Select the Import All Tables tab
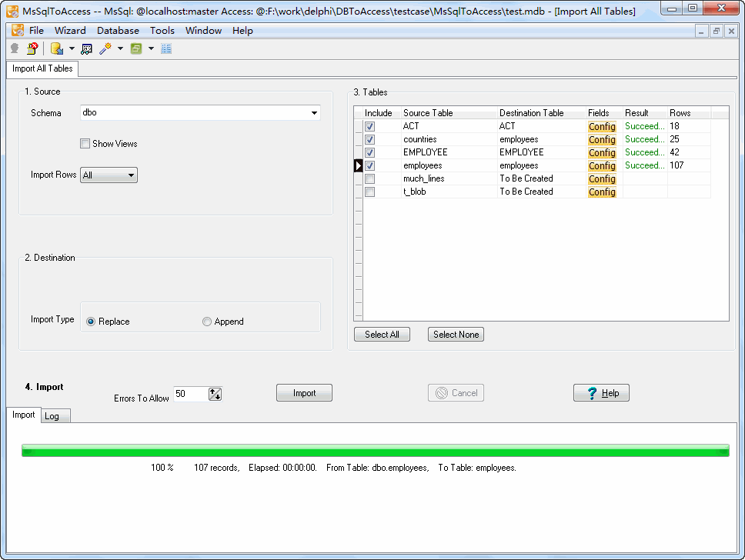The image size is (745, 560). [42, 68]
